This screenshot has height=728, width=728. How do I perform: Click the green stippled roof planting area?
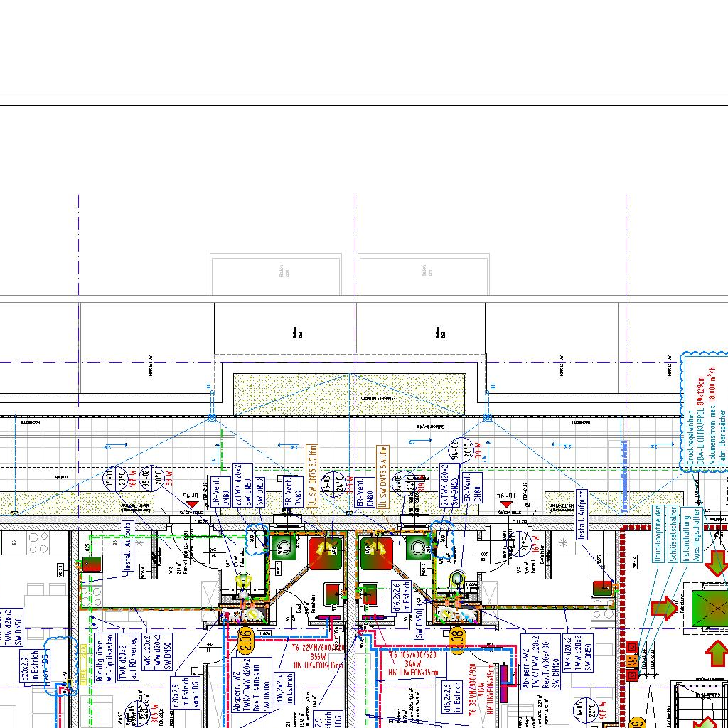pyautogui.click(x=350, y=395)
